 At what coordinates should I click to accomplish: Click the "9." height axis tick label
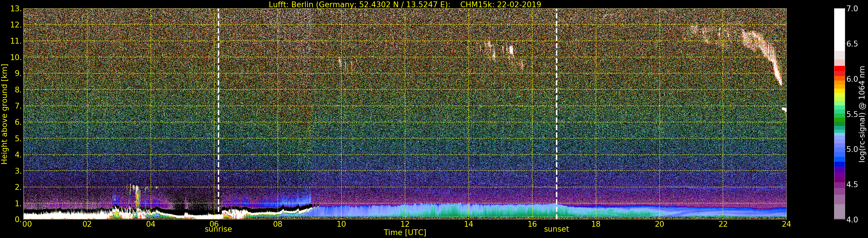tap(18, 73)
